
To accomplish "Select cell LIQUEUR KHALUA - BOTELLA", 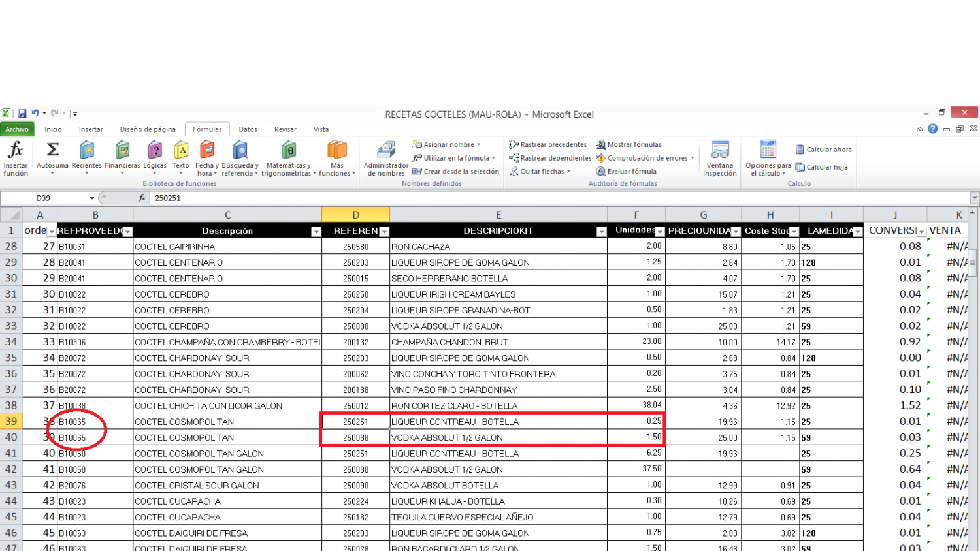I will pos(498,501).
